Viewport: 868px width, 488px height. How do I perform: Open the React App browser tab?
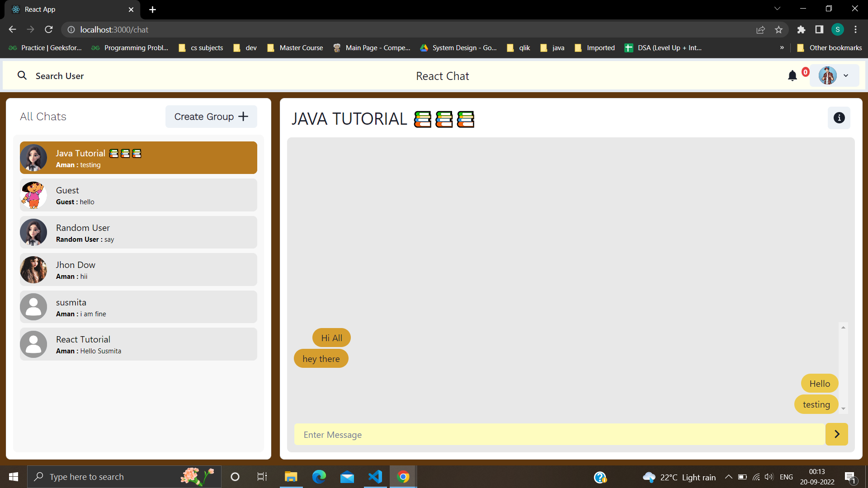72,9
